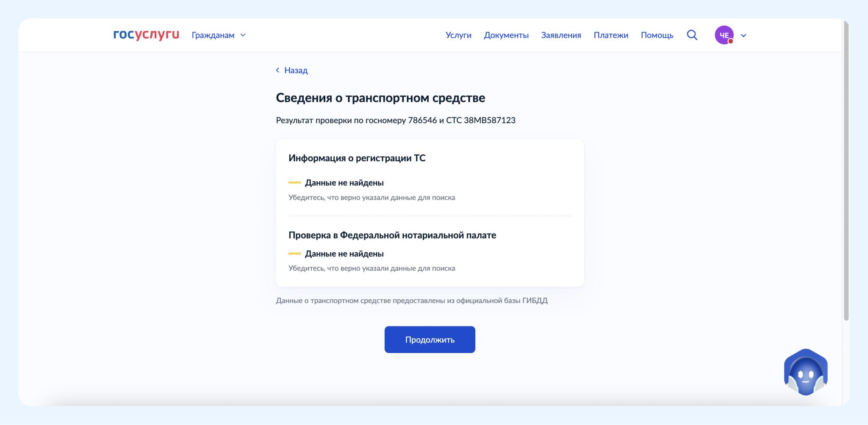Click yellow status dash under Информация о регистрации ТС
Screen dimensions: 868x425
pyautogui.click(x=294, y=183)
